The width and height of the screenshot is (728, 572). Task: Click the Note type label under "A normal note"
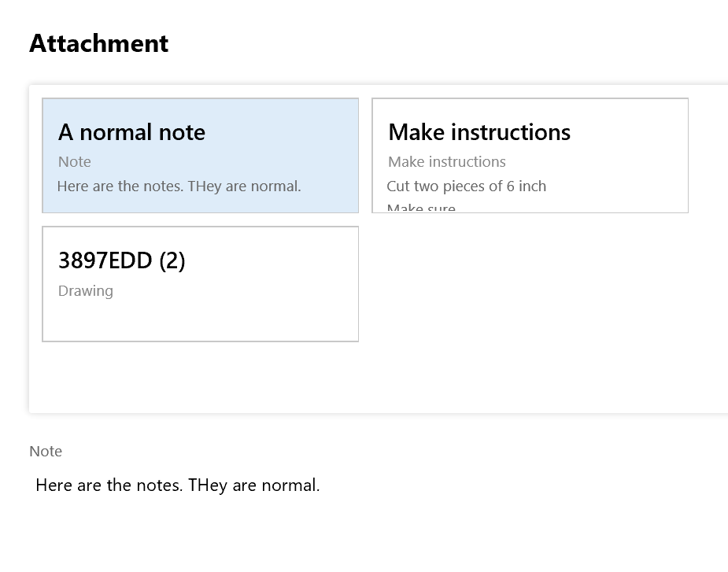(x=74, y=161)
